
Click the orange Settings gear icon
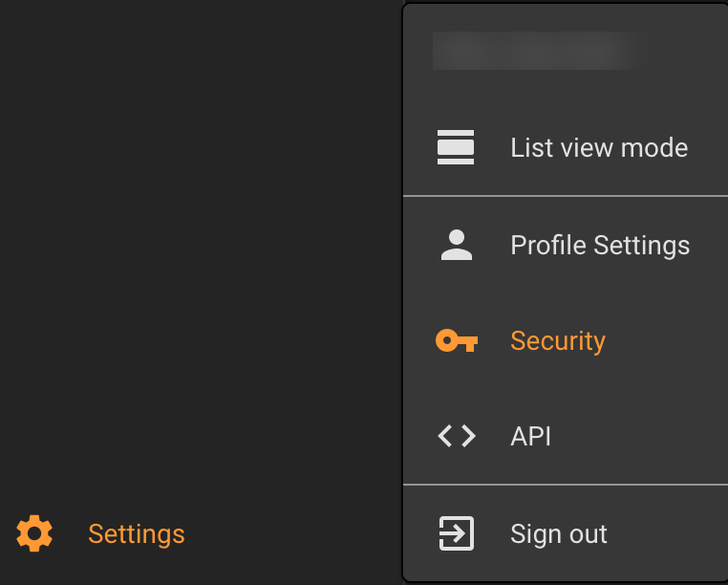[34, 533]
